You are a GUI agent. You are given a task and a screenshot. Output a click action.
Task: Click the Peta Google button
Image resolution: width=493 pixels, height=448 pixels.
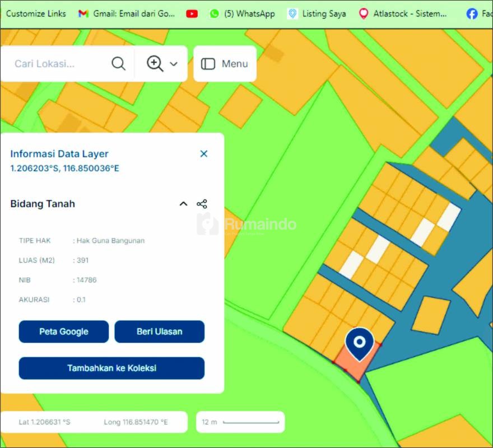tap(64, 332)
